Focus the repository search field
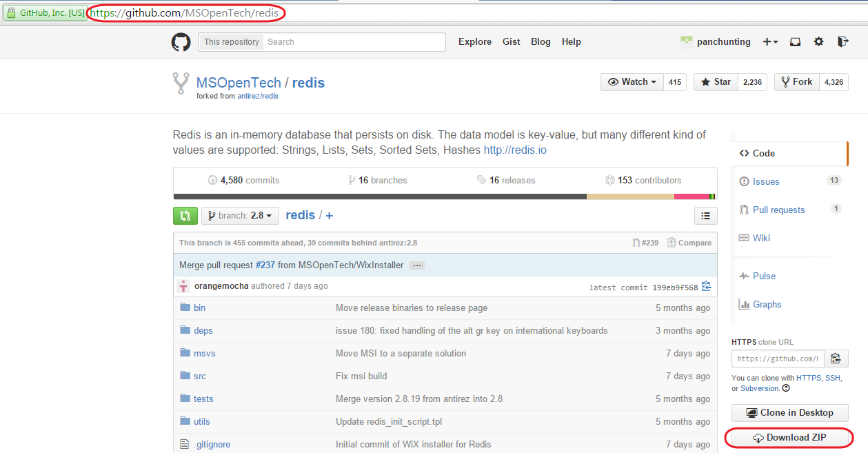The height and width of the screenshot is (453, 868). [353, 42]
